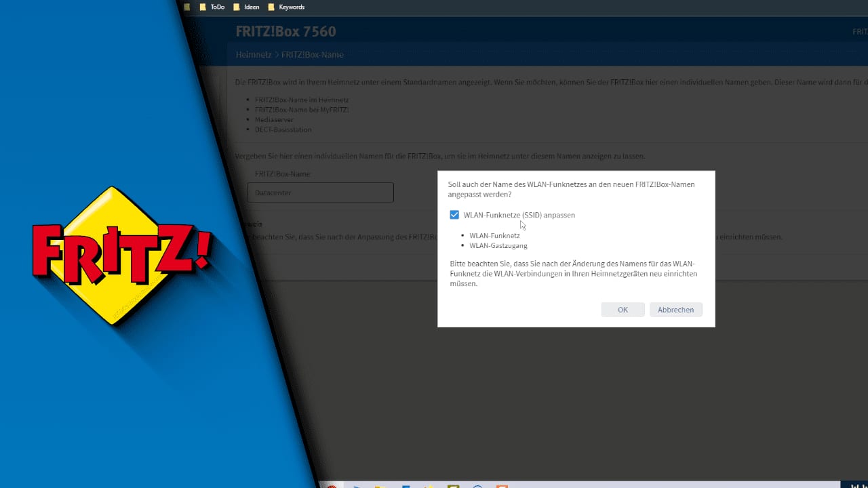Click the 'Soll auch der Name' dialog question
Screen dimensions: 868x488
(571, 189)
